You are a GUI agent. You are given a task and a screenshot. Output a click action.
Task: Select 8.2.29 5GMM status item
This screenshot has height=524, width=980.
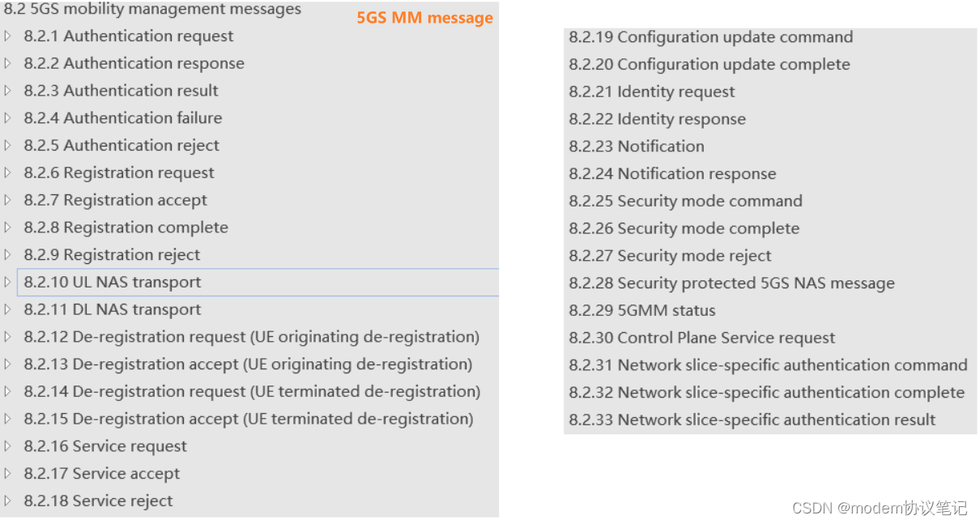[x=642, y=310]
